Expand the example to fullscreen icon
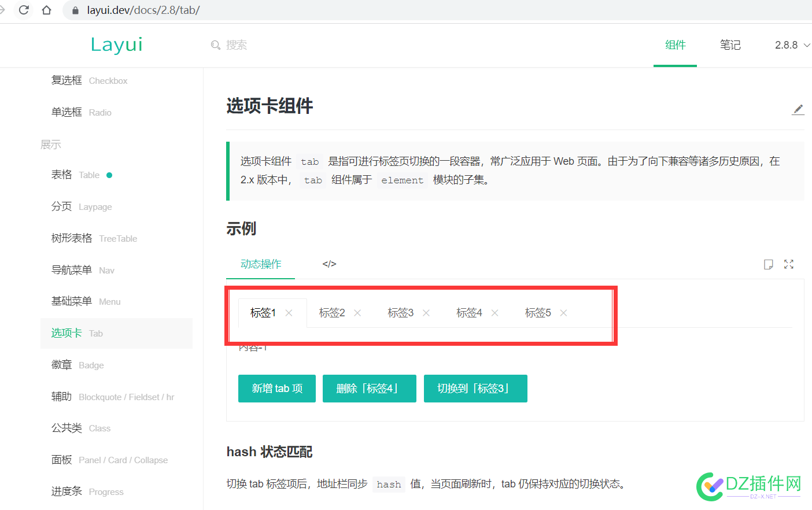Image resolution: width=812 pixels, height=510 pixels. pos(789,264)
